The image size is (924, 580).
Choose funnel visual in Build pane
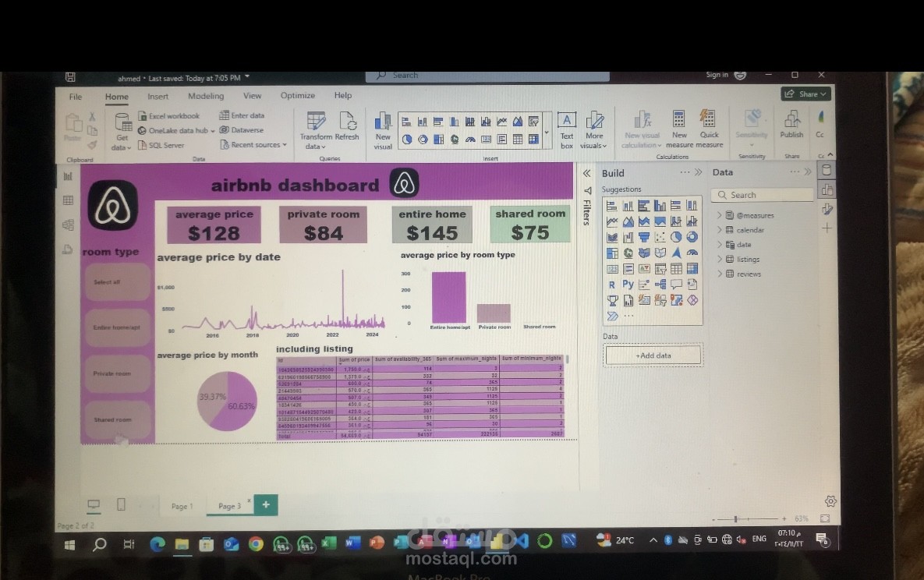coord(644,237)
